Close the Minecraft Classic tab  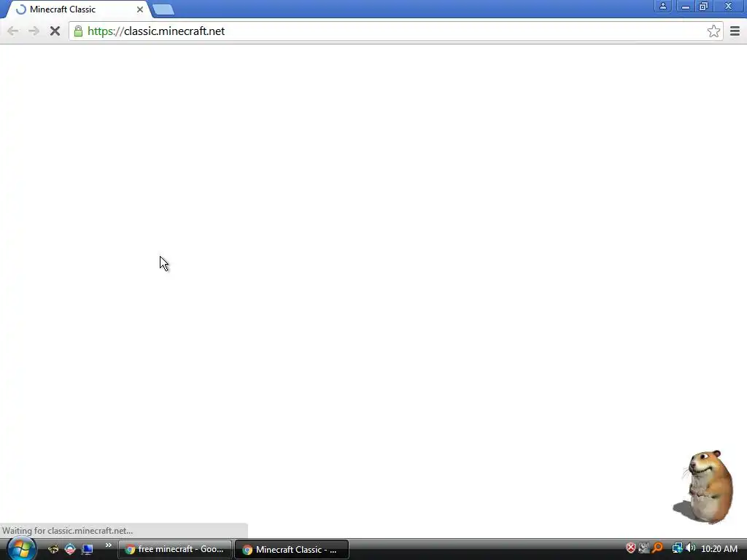tap(140, 9)
